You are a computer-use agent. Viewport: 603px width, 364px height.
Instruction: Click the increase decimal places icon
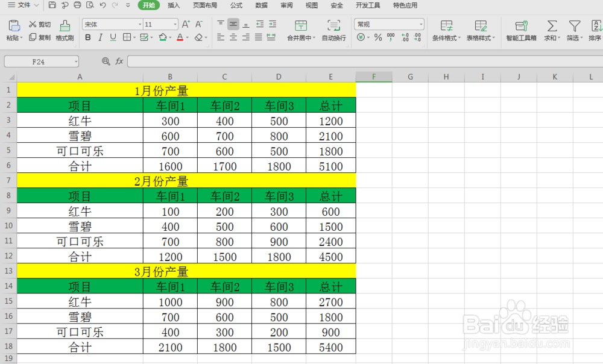click(405, 37)
